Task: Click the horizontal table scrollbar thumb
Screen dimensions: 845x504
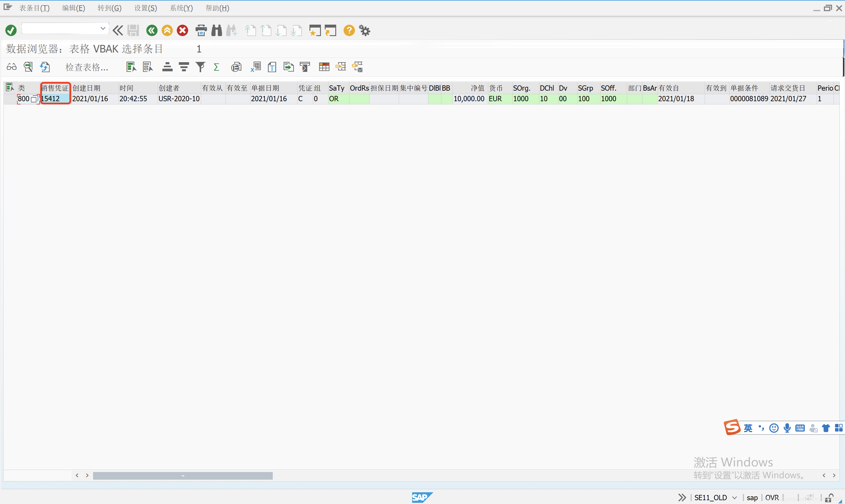Action: coord(183,476)
